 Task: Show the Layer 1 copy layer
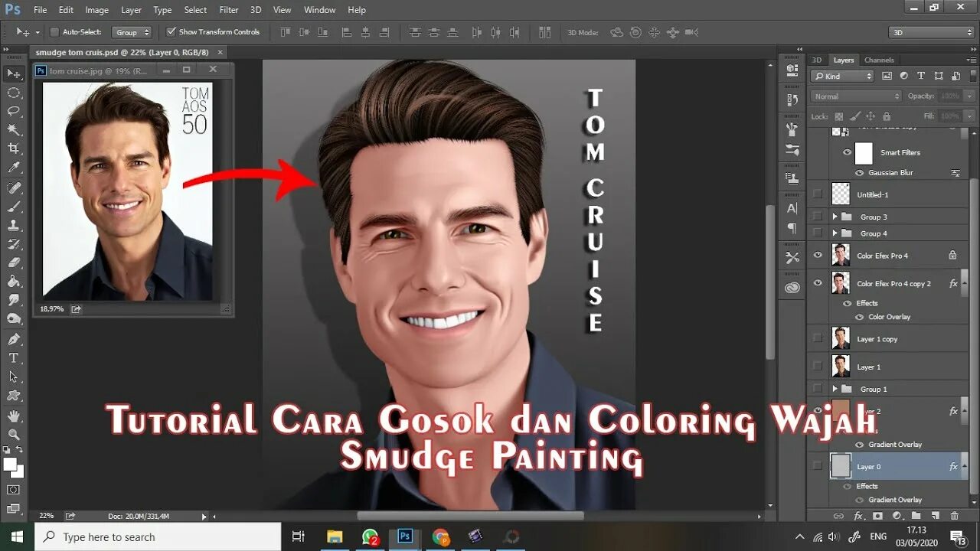(818, 338)
